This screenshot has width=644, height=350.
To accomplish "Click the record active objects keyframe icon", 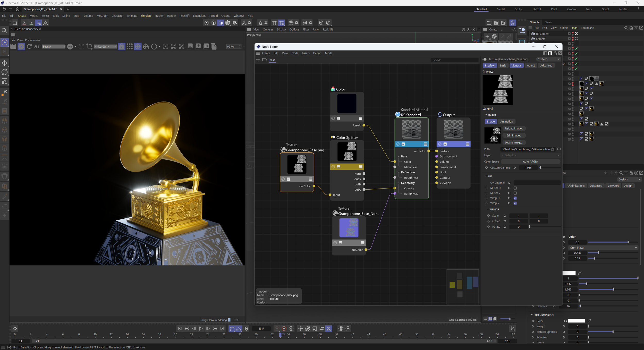I will [277, 329].
